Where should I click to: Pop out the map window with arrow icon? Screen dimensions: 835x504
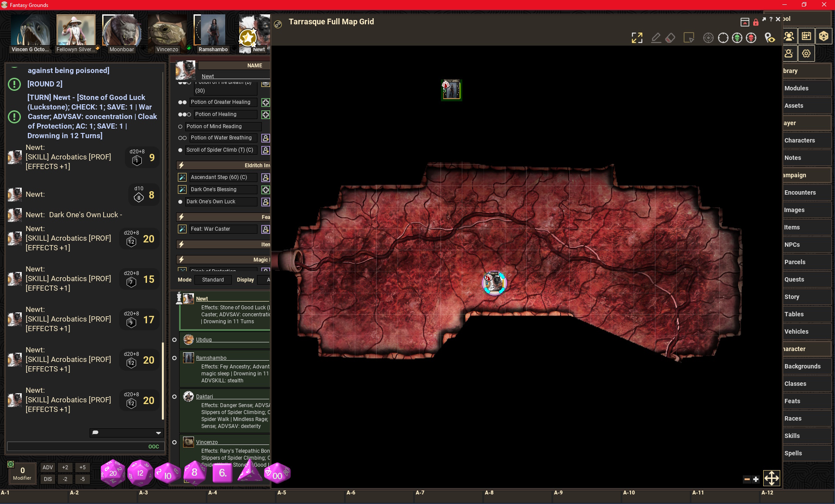click(x=764, y=19)
